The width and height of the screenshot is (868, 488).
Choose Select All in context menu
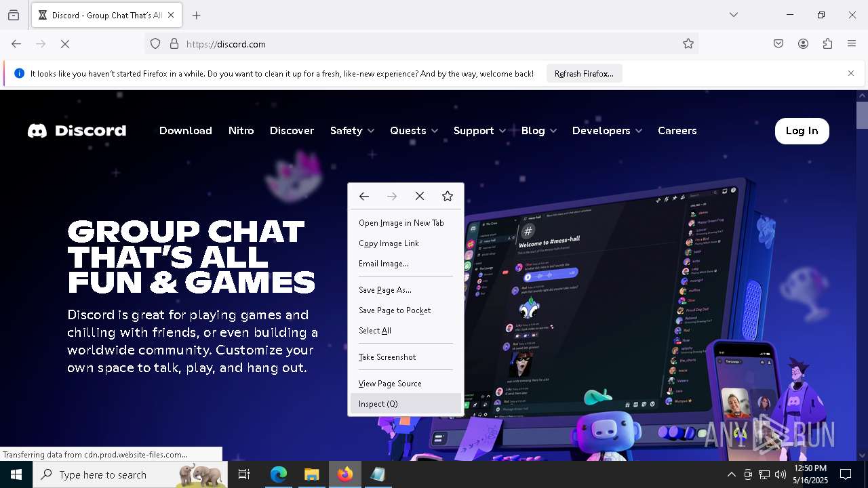(406, 331)
